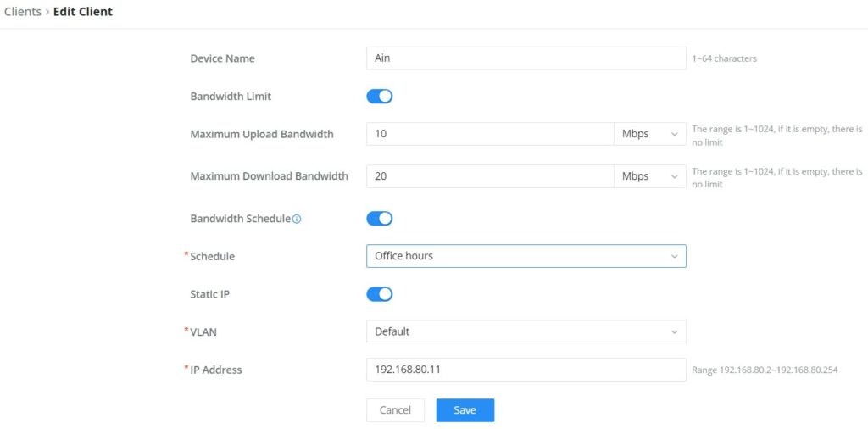Click the Maximum Upload Bandwidth label
This screenshot has width=868, height=429.
click(x=262, y=134)
